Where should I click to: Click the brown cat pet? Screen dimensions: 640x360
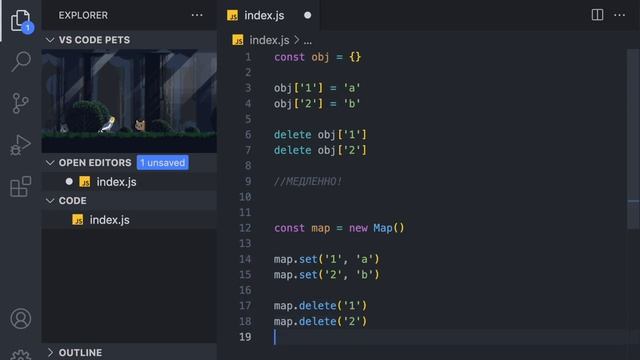[140, 125]
